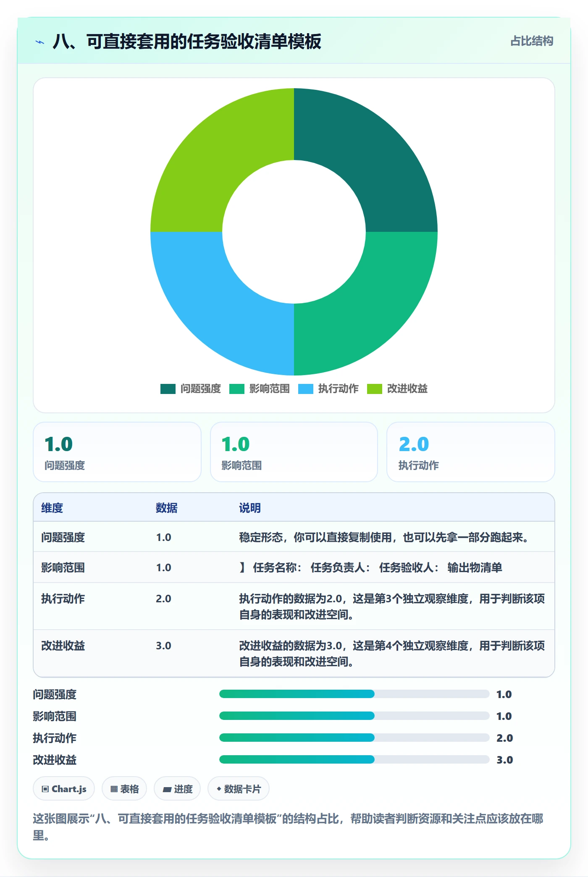Click the lightning icon beside the title

[x=39, y=42]
